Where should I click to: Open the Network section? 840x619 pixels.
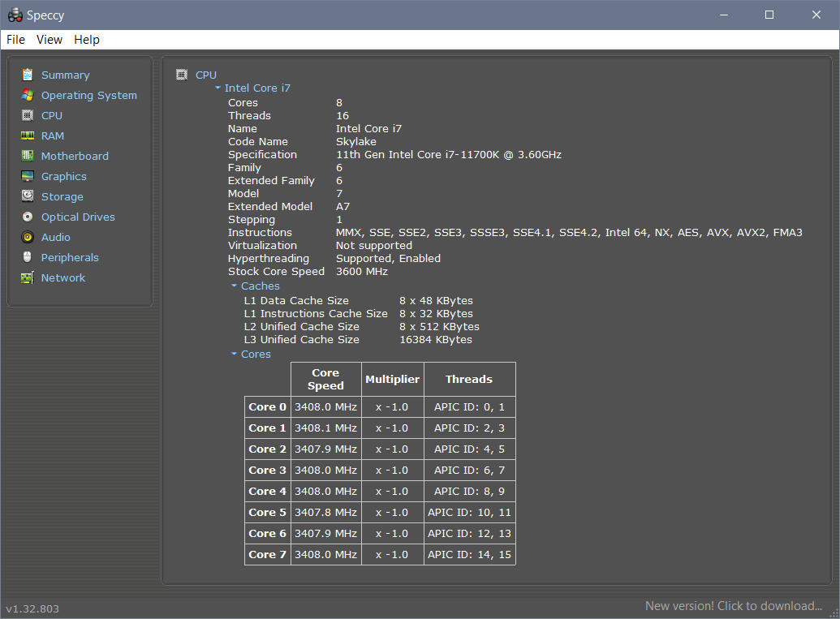pos(63,278)
